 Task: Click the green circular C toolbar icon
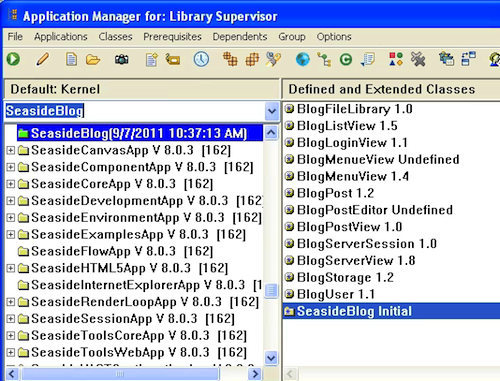tap(346, 60)
